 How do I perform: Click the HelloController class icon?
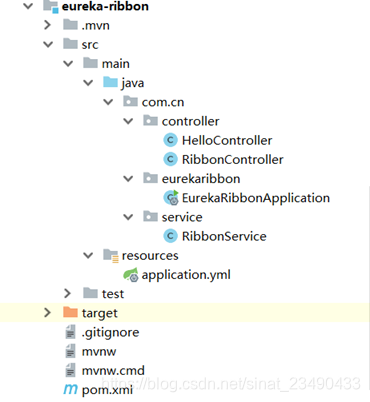coord(170,140)
